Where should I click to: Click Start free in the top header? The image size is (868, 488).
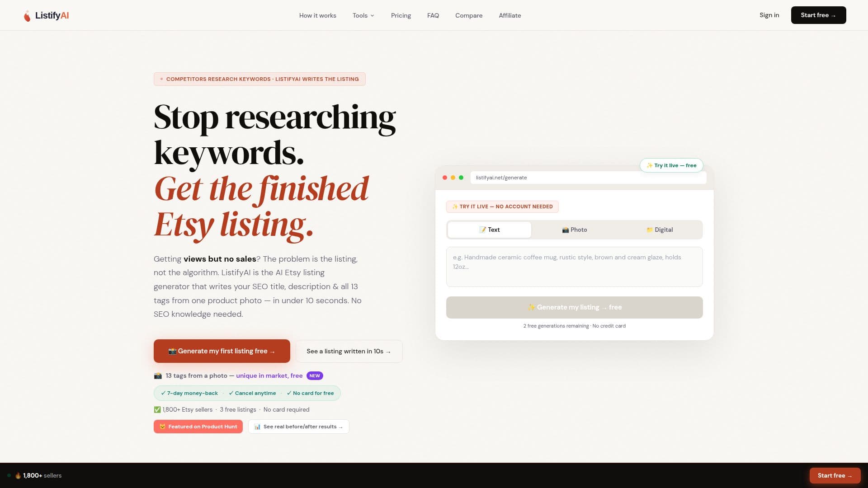pos(818,15)
